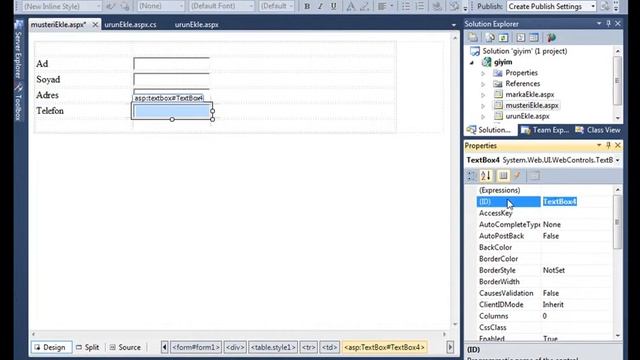Show the Events lightning bolt view
The image size is (640, 360).
point(518,176)
